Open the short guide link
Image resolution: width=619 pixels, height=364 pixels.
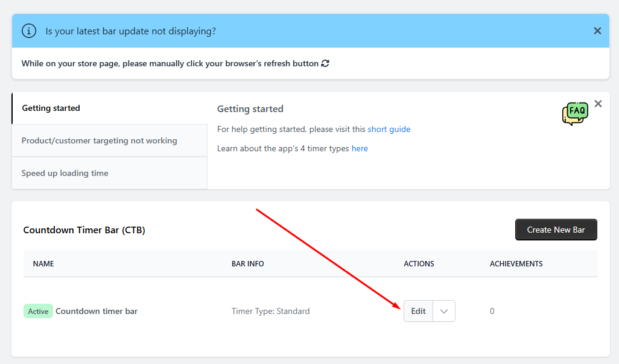389,130
